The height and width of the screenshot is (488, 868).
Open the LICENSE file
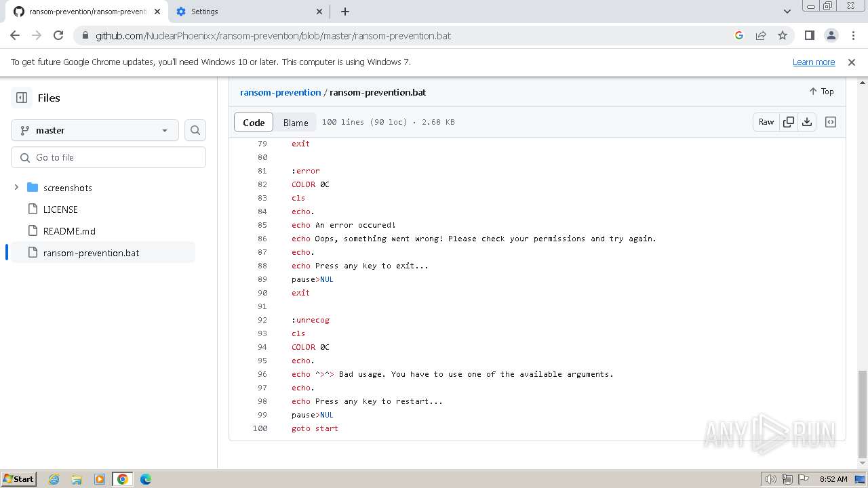coord(60,209)
